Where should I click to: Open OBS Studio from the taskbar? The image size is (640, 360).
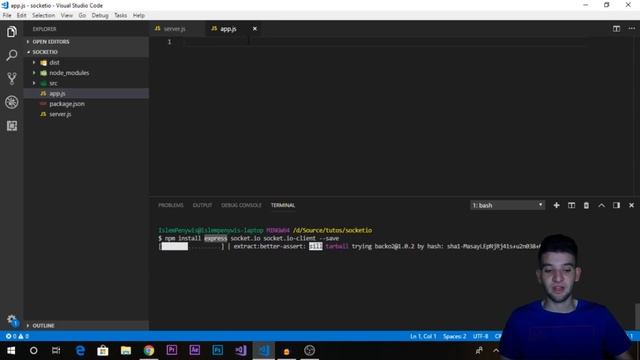point(309,350)
